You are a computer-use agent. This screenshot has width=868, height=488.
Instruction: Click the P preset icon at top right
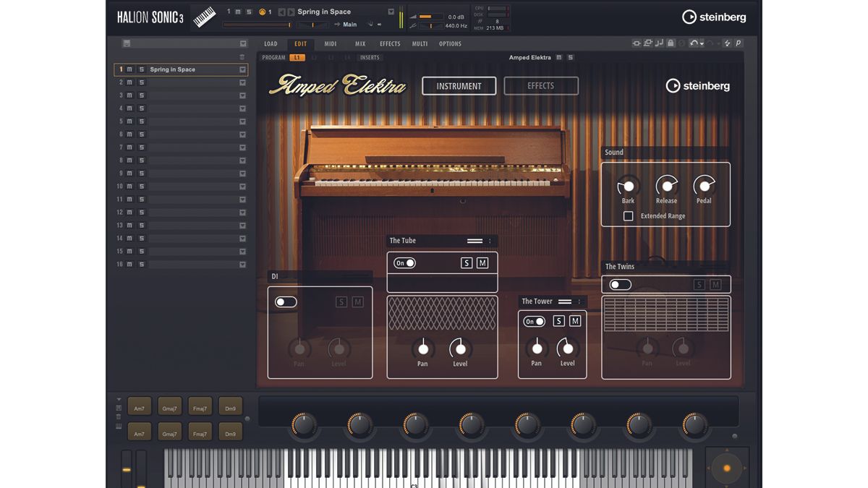738,43
